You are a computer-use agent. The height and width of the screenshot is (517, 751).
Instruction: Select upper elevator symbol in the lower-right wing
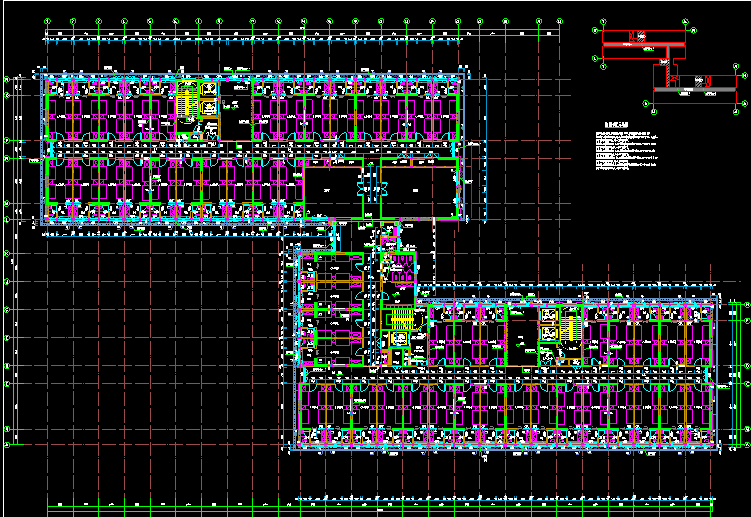coord(549,317)
